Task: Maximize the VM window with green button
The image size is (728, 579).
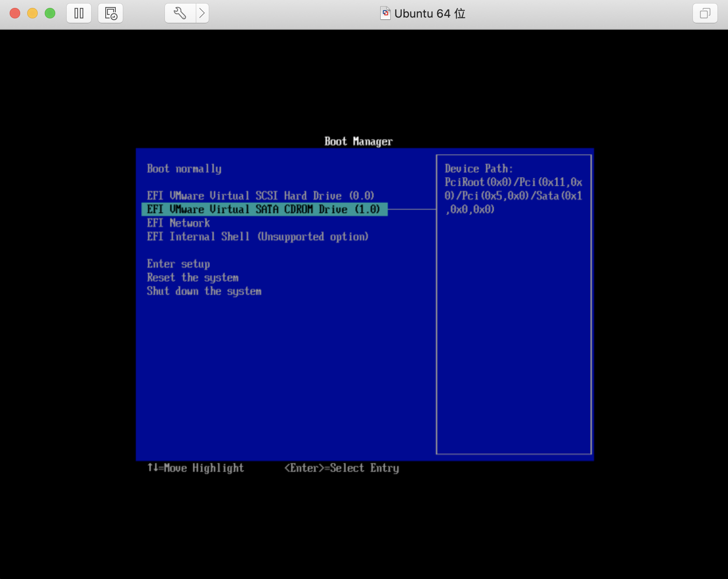Action: tap(50, 13)
